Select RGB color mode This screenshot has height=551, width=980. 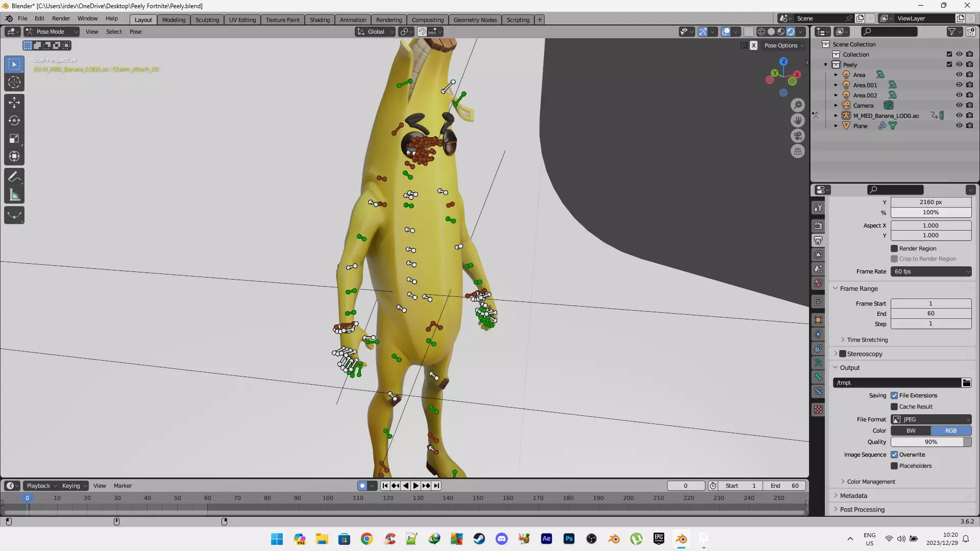tap(951, 431)
